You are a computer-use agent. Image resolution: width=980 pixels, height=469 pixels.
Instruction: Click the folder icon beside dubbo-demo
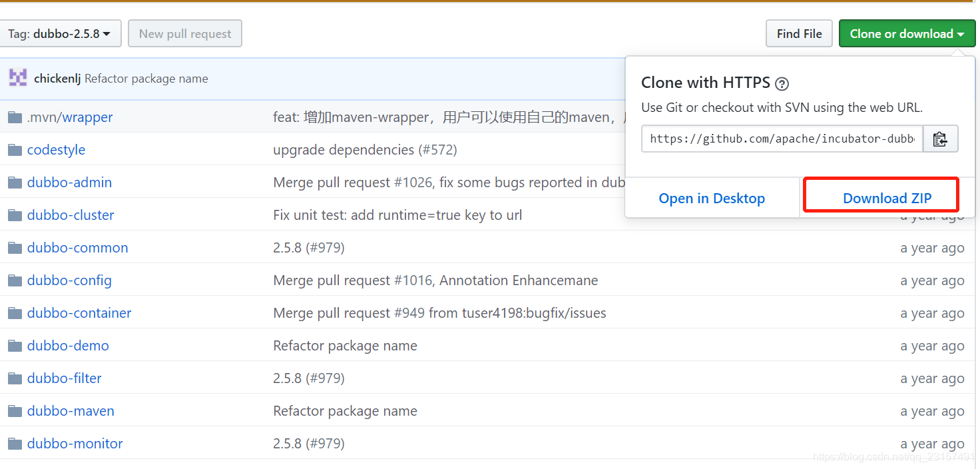15,345
